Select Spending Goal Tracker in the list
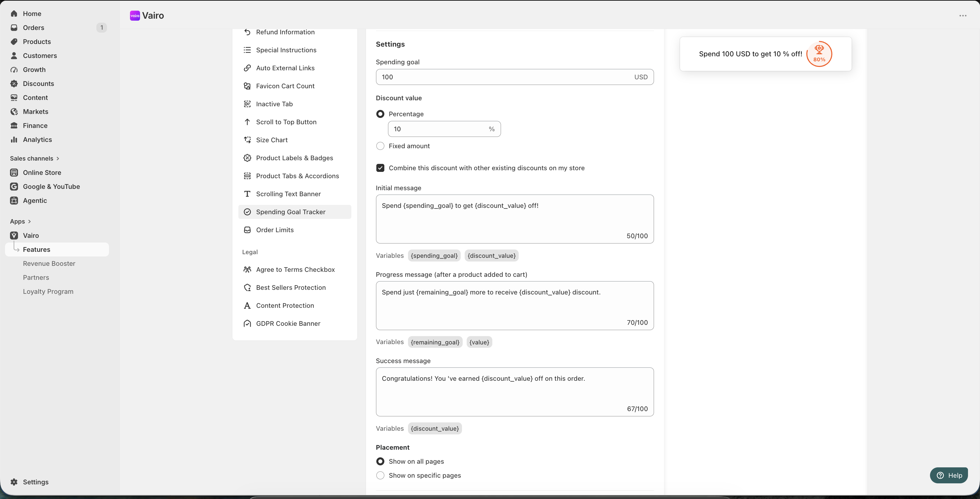The height and width of the screenshot is (499, 980). coord(295,212)
